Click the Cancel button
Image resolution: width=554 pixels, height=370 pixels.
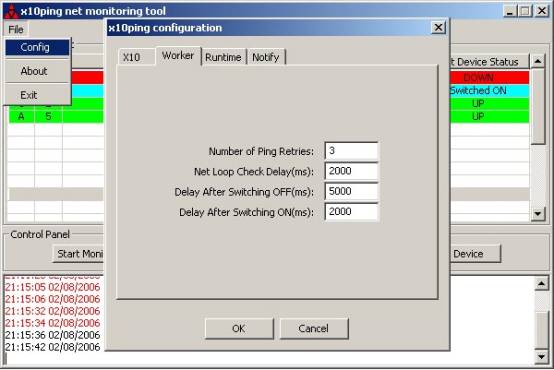[x=314, y=329]
